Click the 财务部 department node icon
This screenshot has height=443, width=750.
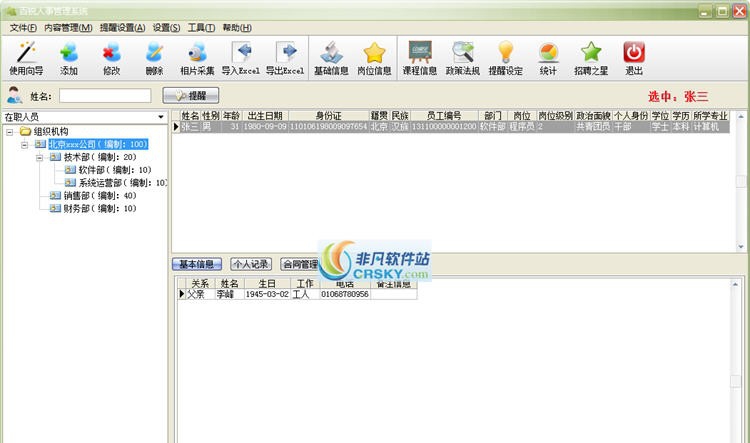click(55, 208)
